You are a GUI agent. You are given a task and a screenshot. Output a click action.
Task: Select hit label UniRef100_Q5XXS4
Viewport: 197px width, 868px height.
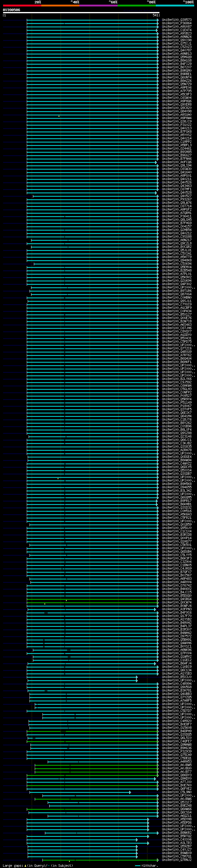tap(177, 470)
